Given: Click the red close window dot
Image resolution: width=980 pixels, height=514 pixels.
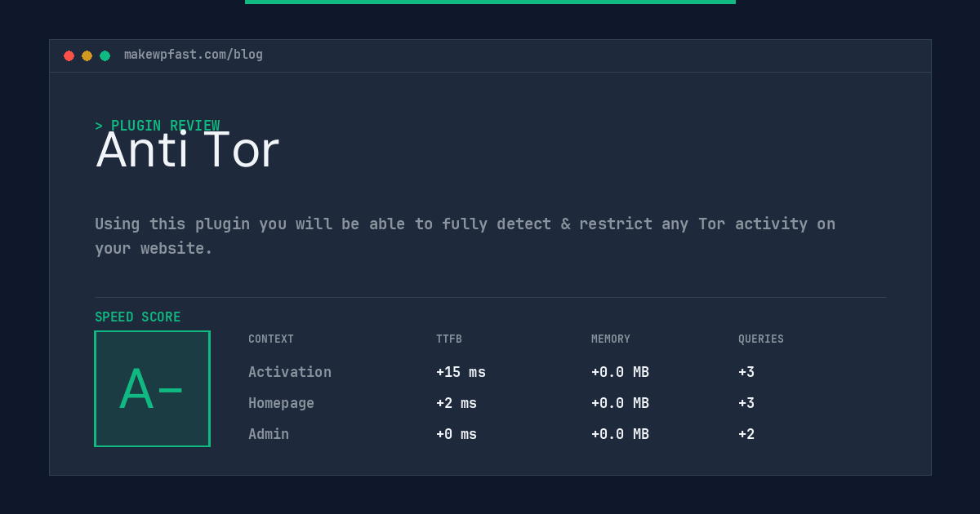Looking at the screenshot, I should point(69,55).
